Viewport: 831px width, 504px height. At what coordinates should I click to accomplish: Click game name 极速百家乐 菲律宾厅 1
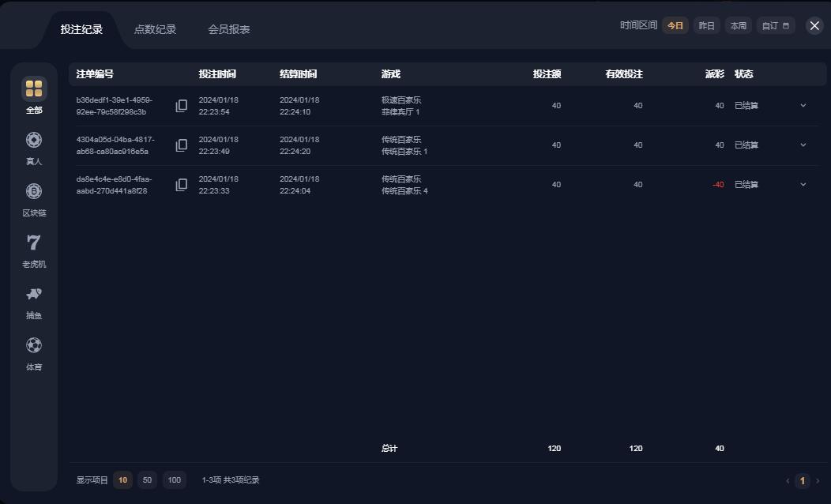[401, 106]
